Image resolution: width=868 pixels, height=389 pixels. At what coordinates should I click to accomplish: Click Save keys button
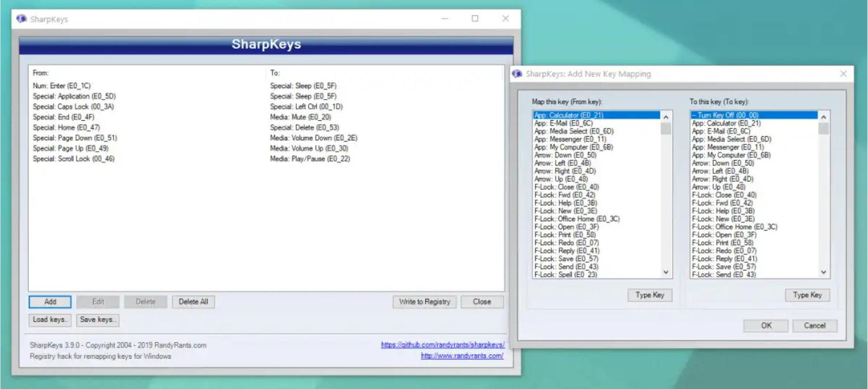(x=98, y=320)
